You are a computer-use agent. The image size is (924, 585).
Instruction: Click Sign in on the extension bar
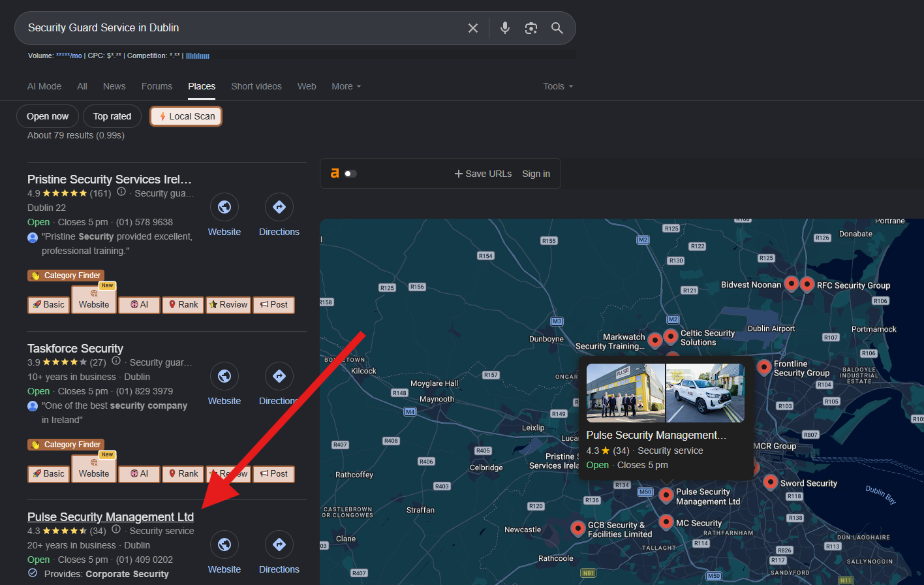536,174
